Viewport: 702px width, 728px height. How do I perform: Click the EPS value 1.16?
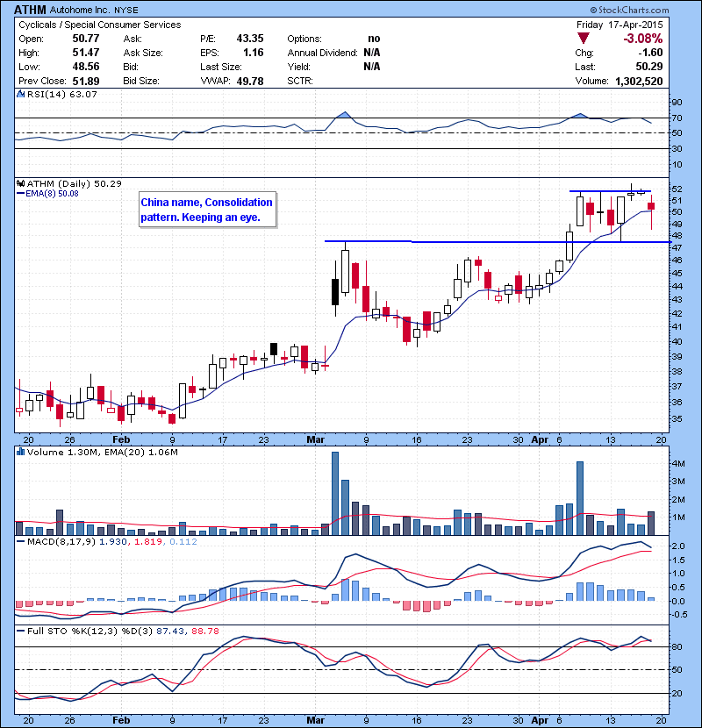tap(254, 52)
